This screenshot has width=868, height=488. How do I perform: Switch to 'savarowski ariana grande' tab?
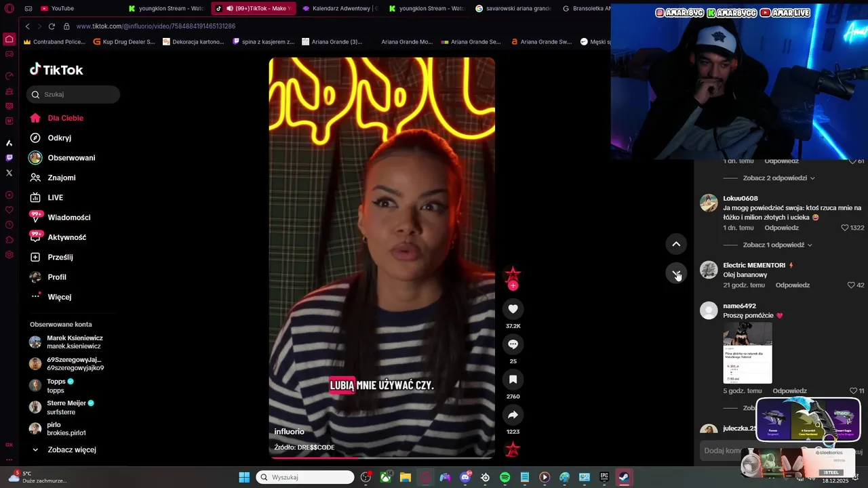513,9
